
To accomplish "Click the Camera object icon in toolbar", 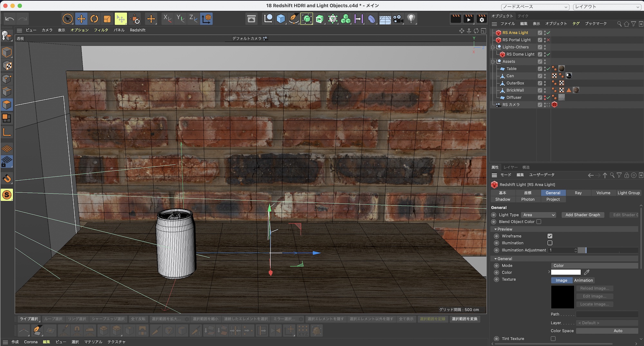I will [x=398, y=19].
